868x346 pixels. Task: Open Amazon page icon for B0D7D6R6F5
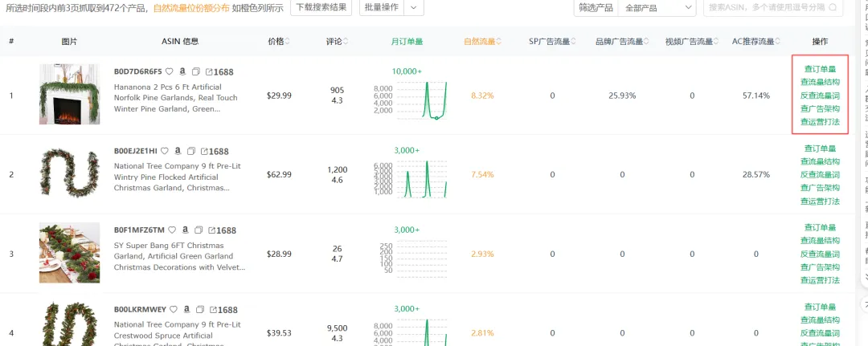point(182,71)
